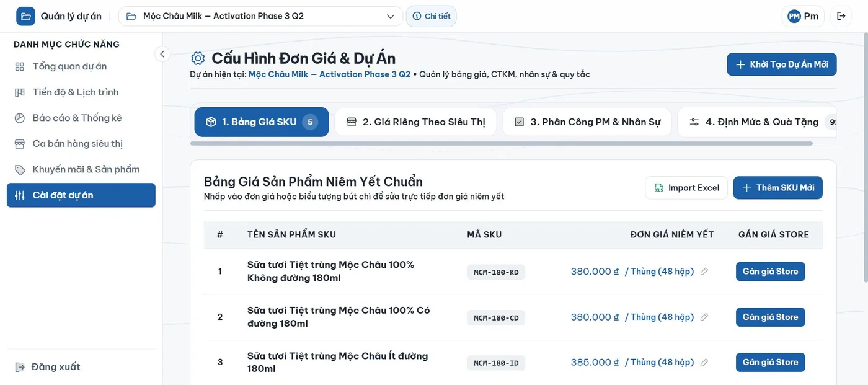Click the Khuyến mãi tag icon
Image resolution: width=868 pixels, height=385 pixels.
[20, 169]
